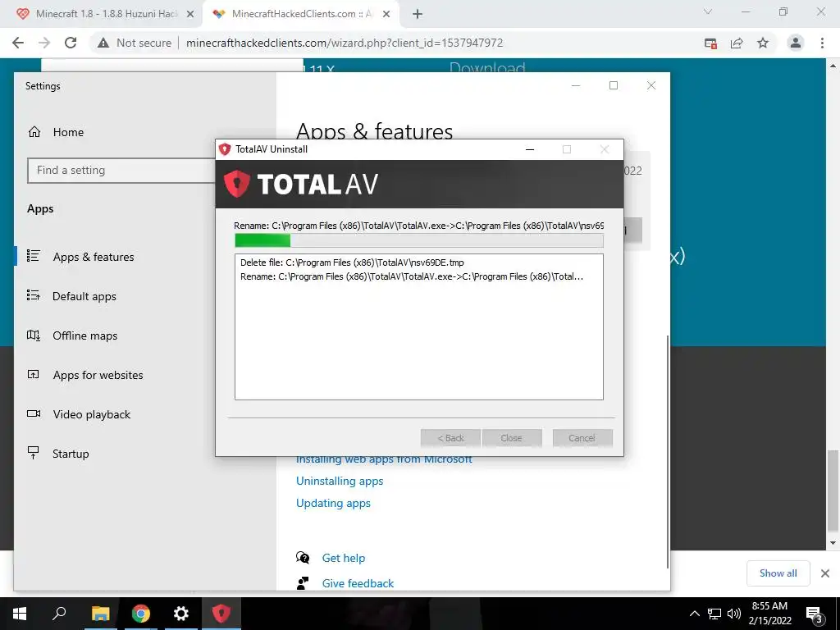Image resolution: width=840 pixels, height=630 pixels.
Task: Click Close in TotalAV Uninstall dialog
Action: click(x=512, y=438)
